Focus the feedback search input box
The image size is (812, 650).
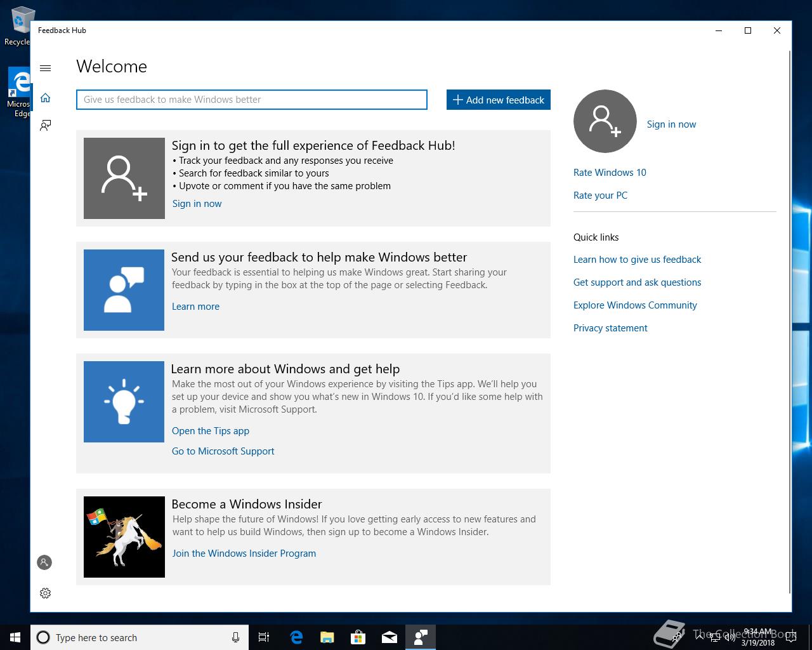click(x=252, y=100)
